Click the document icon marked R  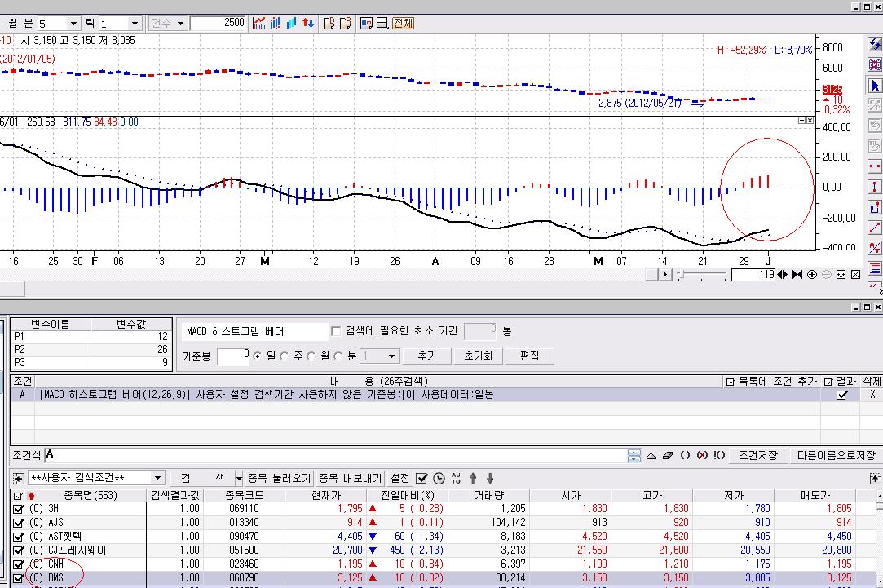[x=345, y=23]
